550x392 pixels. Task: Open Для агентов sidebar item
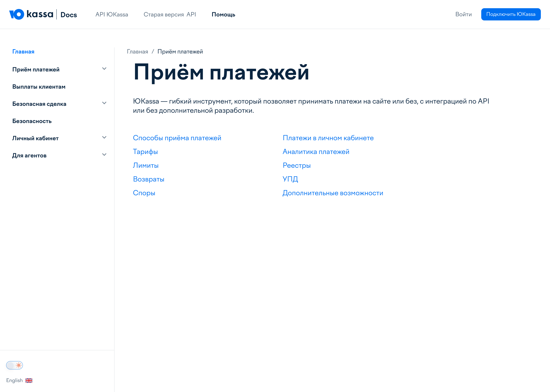click(29, 156)
